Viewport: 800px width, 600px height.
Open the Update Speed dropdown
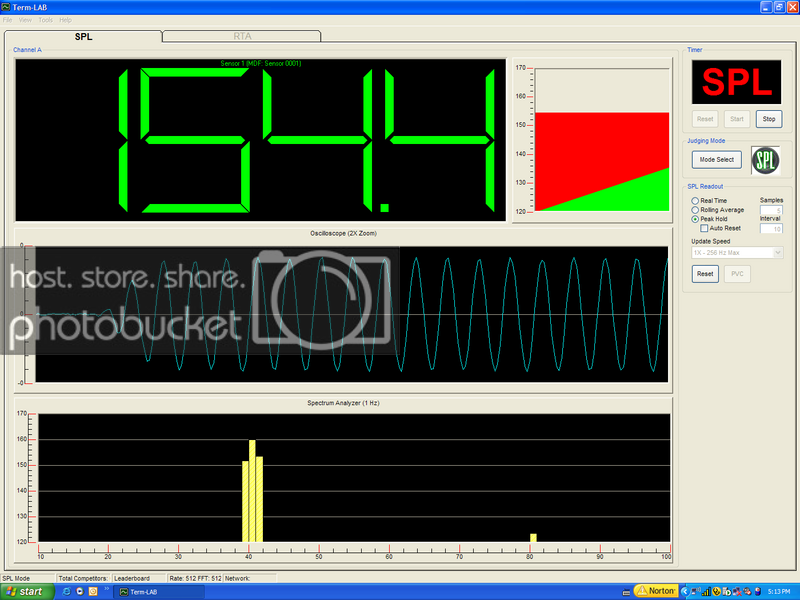click(x=737, y=253)
